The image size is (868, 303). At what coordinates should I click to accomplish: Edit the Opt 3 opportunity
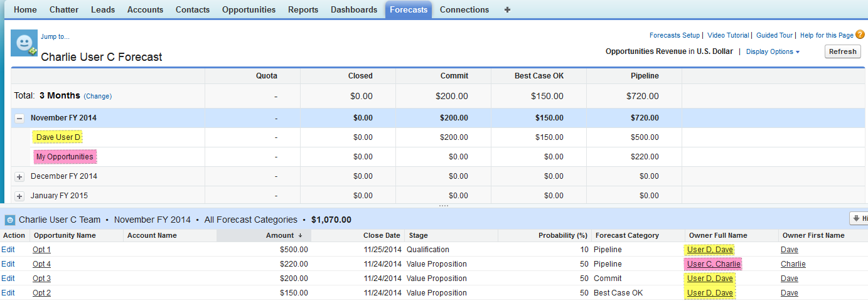(8, 279)
